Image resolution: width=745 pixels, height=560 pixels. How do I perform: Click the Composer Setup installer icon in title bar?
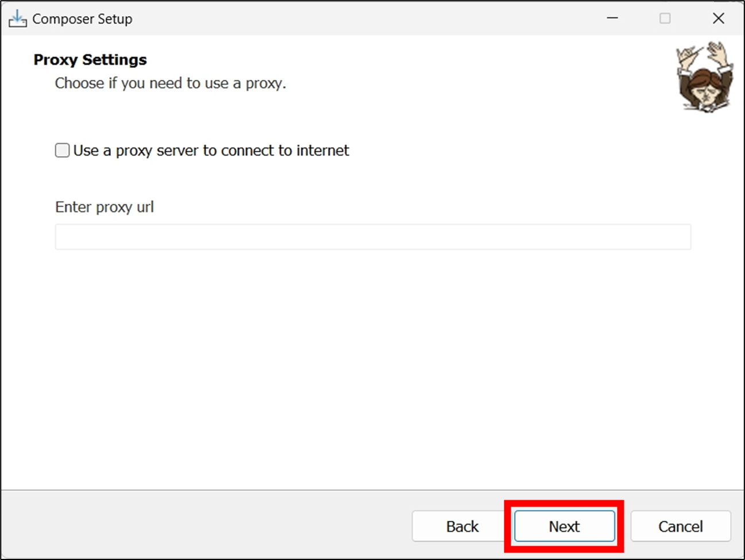pyautogui.click(x=17, y=18)
